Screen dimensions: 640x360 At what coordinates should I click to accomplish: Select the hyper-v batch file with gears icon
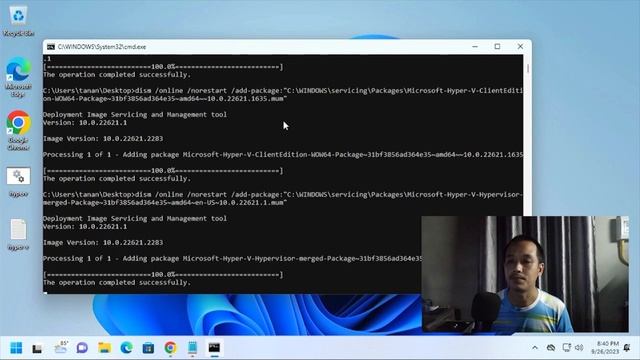18,182
